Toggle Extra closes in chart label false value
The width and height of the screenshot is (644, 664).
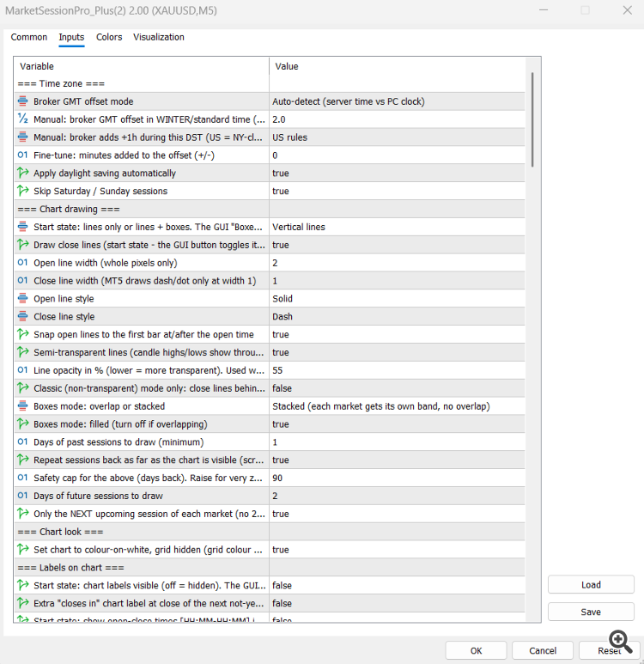click(x=398, y=604)
